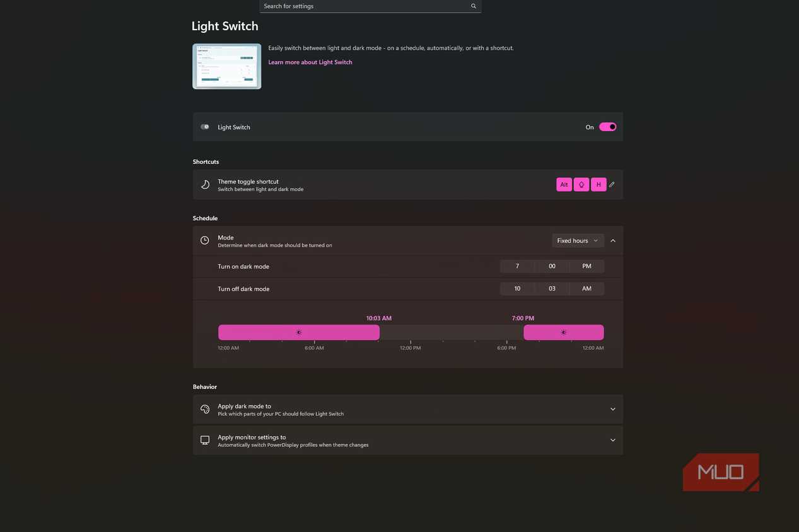Click the light mode gap in timeline

coord(452,332)
